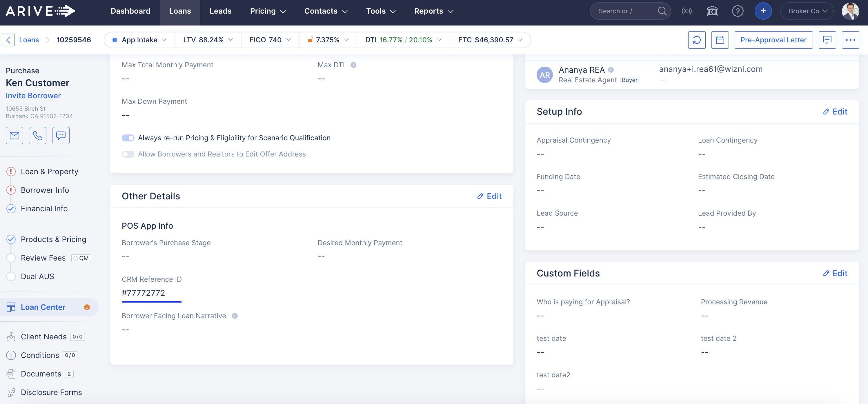Image resolution: width=868 pixels, height=404 pixels.
Task: Click the blue plus add button
Action: 763,11
